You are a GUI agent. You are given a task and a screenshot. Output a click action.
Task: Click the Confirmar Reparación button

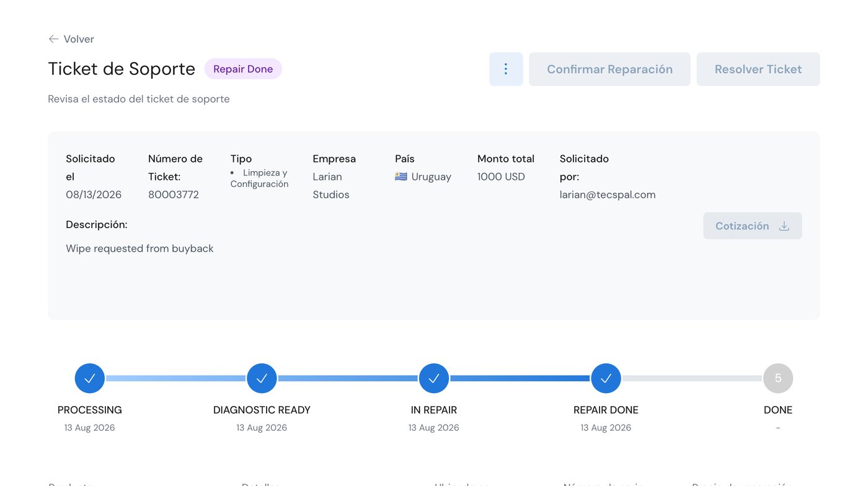[x=609, y=69]
